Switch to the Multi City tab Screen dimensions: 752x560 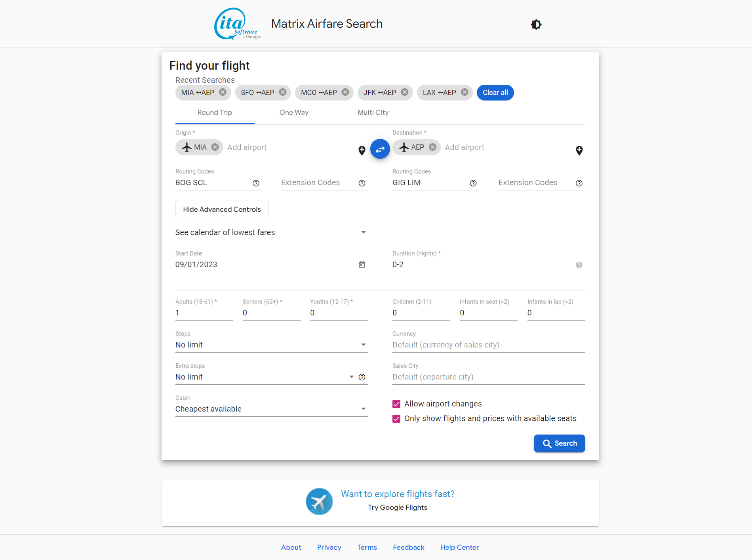point(373,112)
